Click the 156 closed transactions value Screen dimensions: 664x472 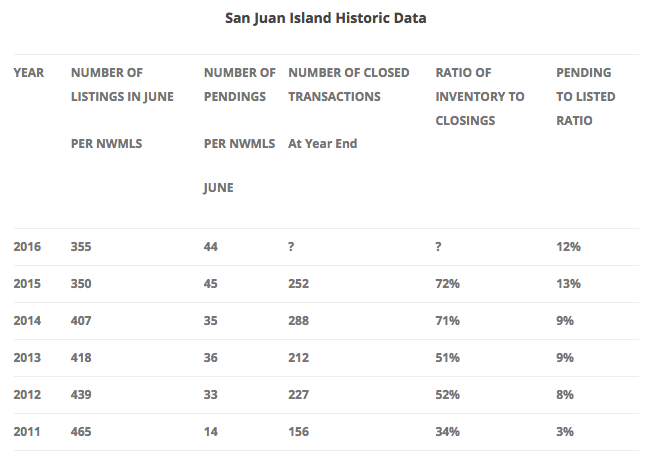[299, 432]
